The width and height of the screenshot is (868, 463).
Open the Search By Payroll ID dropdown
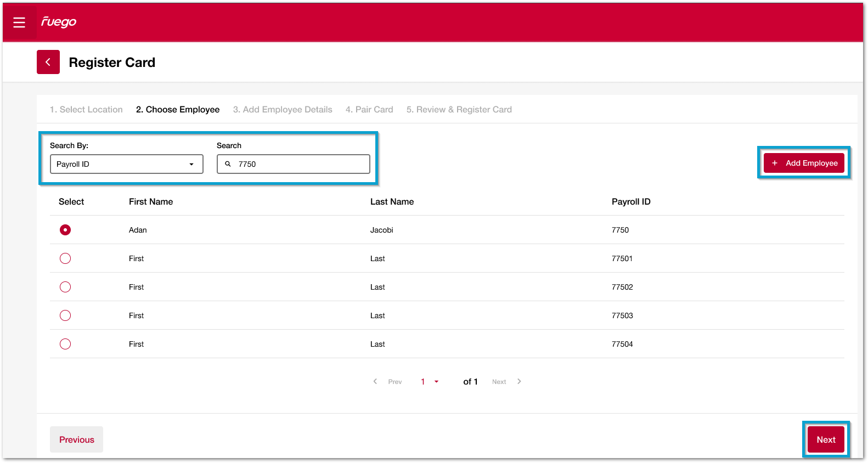(x=126, y=164)
